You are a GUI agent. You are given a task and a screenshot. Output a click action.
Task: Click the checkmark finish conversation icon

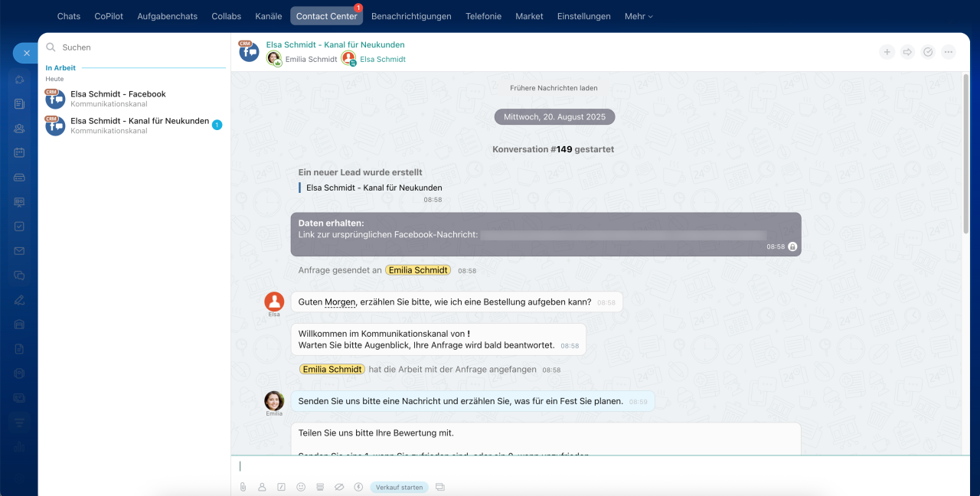928,52
